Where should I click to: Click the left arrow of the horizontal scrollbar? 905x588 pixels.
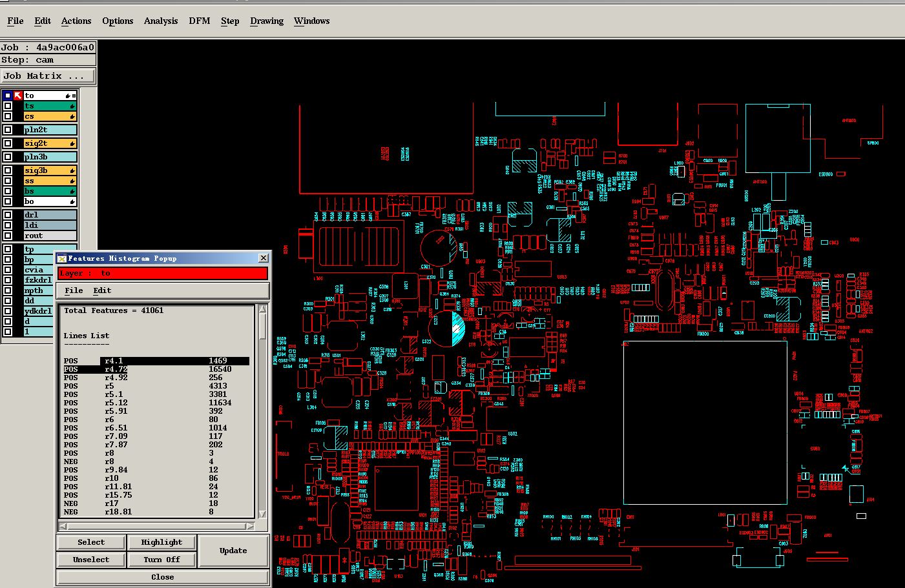[63, 526]
